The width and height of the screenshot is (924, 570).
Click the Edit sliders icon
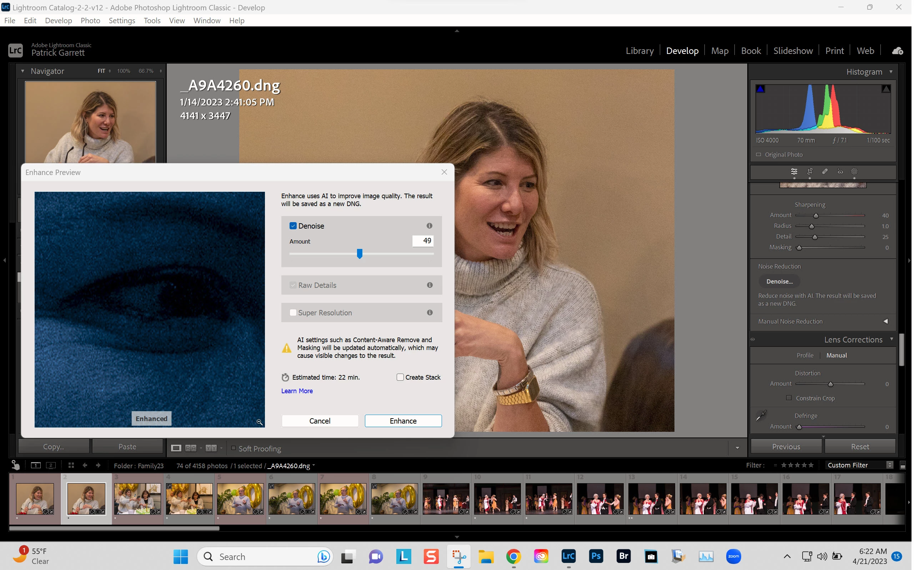click(794, 171)
